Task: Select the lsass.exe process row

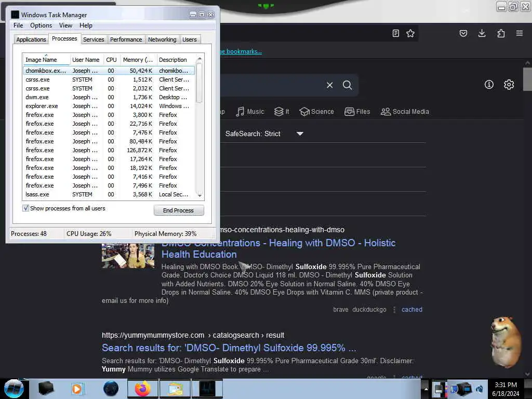Action: pos(109,194)
